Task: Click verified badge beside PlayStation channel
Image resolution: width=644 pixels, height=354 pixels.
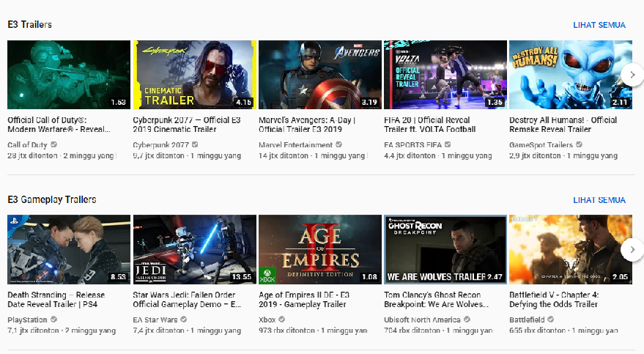Action: (53, 320)
